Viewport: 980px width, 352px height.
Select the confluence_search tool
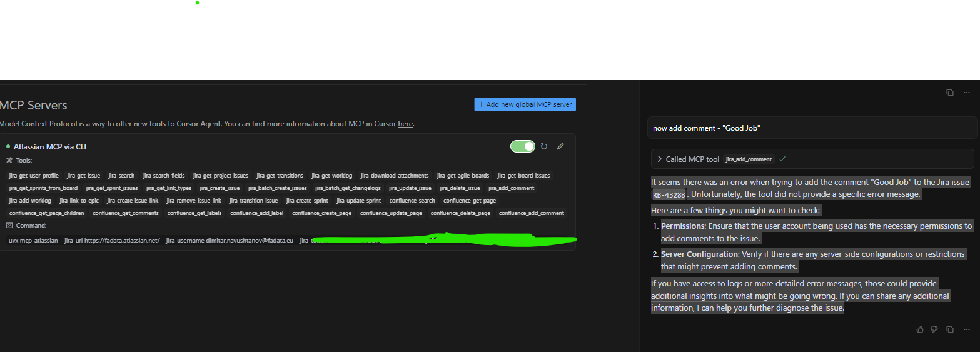pyautogui.click(x=412, y=201)
